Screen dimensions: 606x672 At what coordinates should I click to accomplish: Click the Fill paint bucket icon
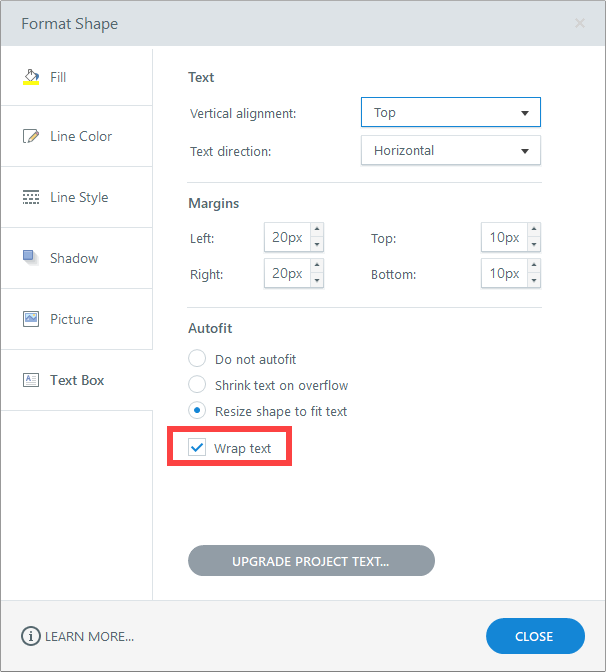click(x=31, y=76)
